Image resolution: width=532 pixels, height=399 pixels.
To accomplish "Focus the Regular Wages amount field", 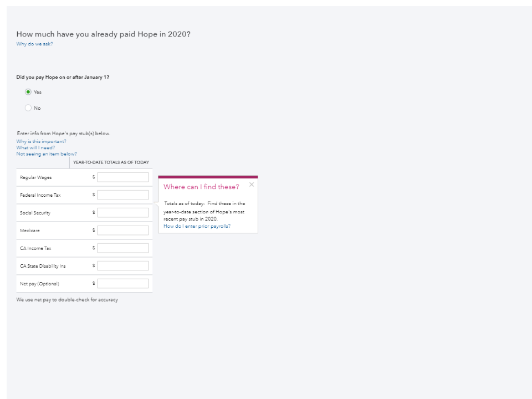I will (123, 177).
